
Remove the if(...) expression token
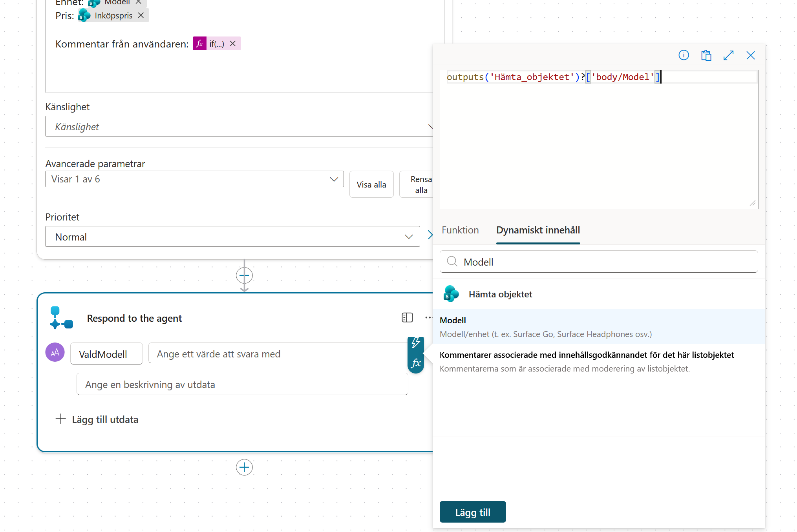tap(233, 44)
